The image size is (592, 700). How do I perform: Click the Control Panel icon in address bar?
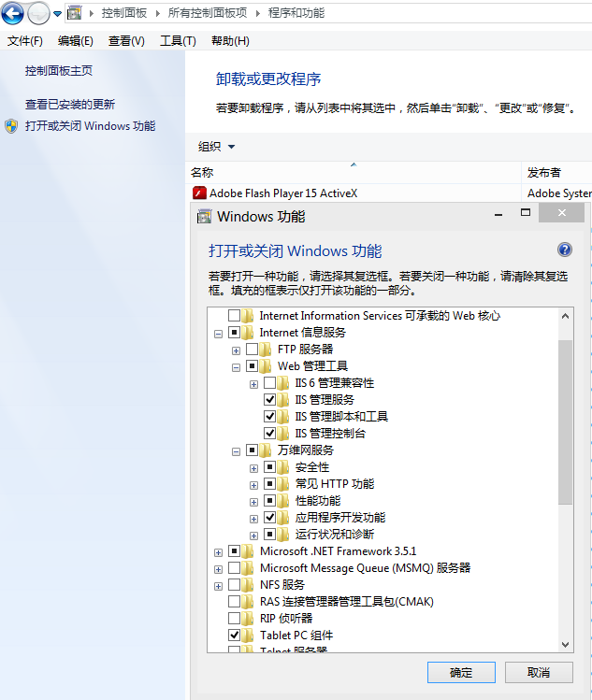pyautogui.click(x=74, y=13)
